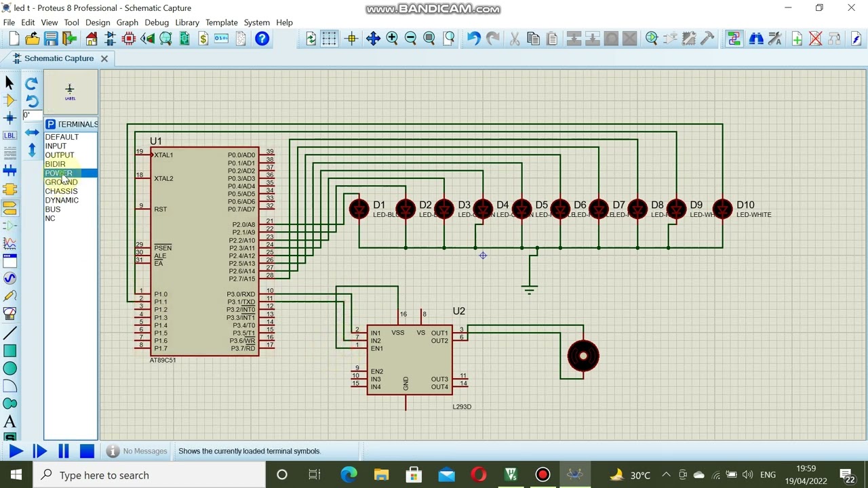Image resolution: width=868 pixels, height=488 pixels.
Task: Choose the 2D Graphics Circle tool
Action: [9, 368]
